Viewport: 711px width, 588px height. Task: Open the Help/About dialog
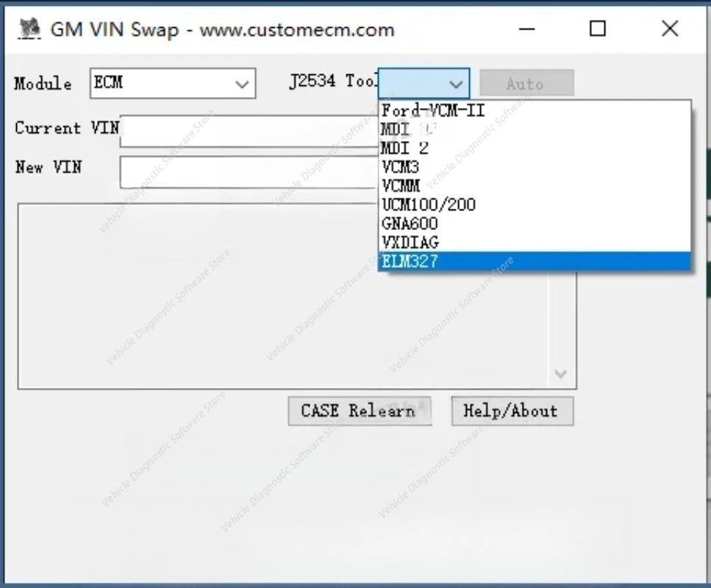click(512, 411)
